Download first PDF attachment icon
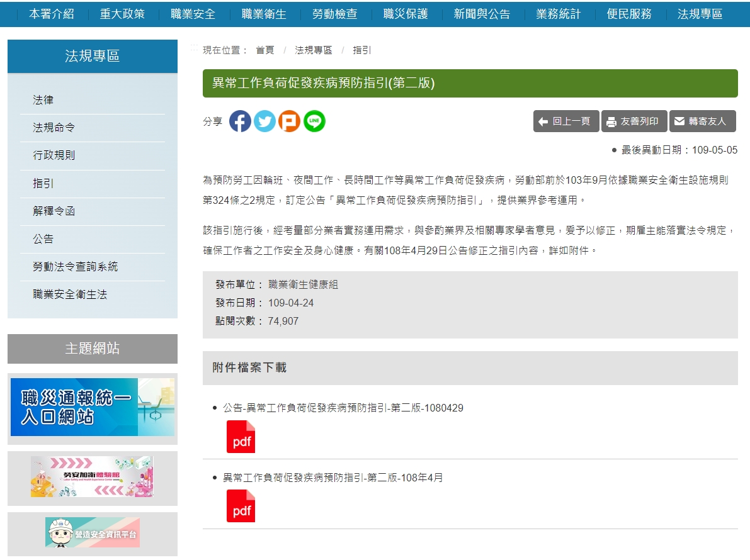750x560 pixels. click(x=241, y=437)
